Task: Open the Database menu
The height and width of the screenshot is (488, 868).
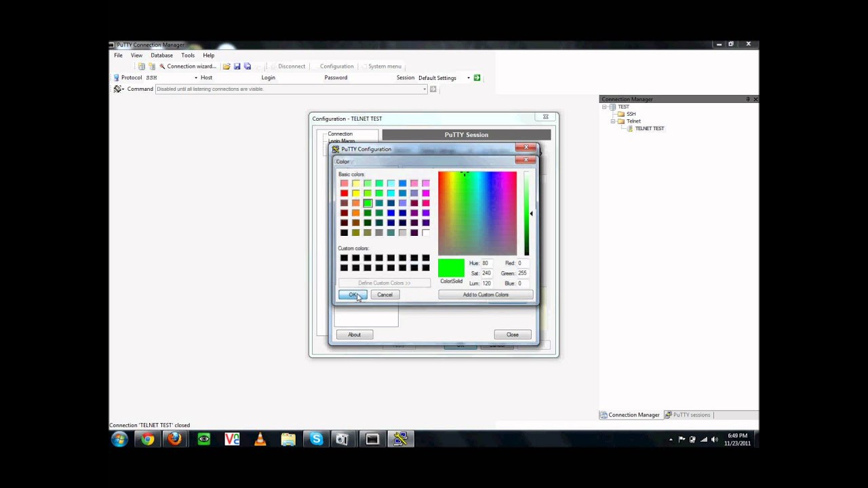Action: (161, 56)
